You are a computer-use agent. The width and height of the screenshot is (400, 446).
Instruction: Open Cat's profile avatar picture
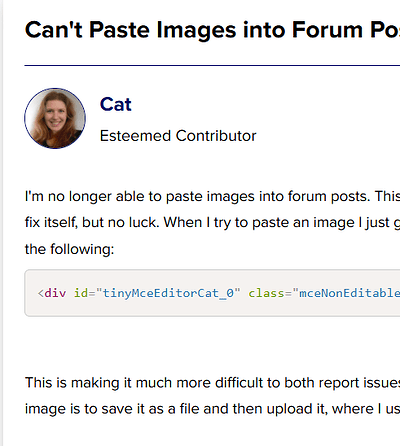point(55,118)
